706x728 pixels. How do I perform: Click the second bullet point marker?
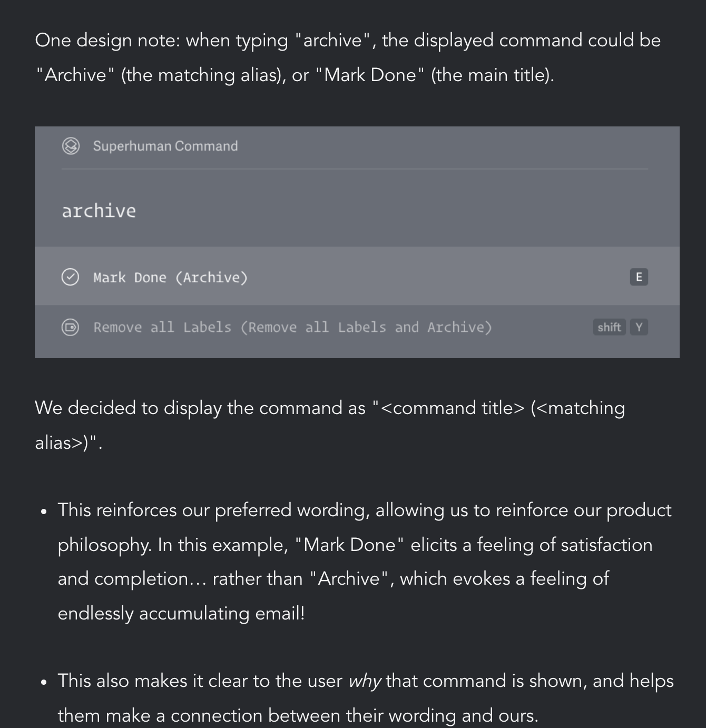(x=44, y=682)
